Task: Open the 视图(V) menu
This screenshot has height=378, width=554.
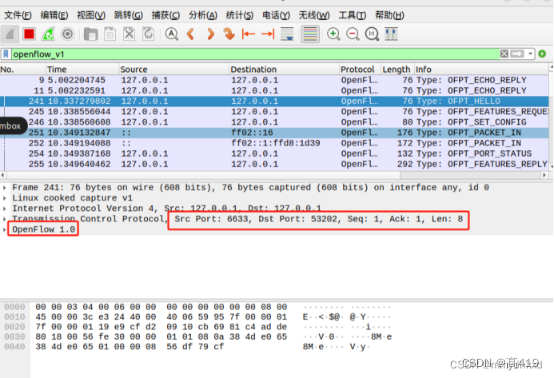Action: [91, 15]
